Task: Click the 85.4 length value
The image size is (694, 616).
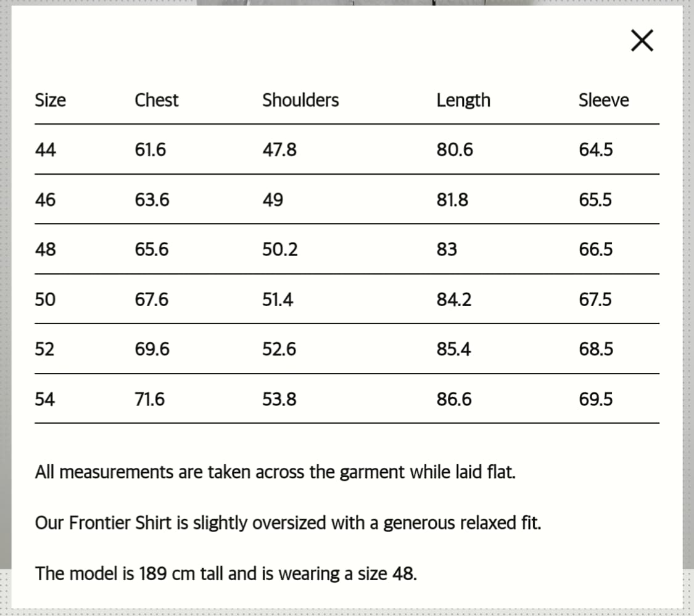Action: (454, 349)
